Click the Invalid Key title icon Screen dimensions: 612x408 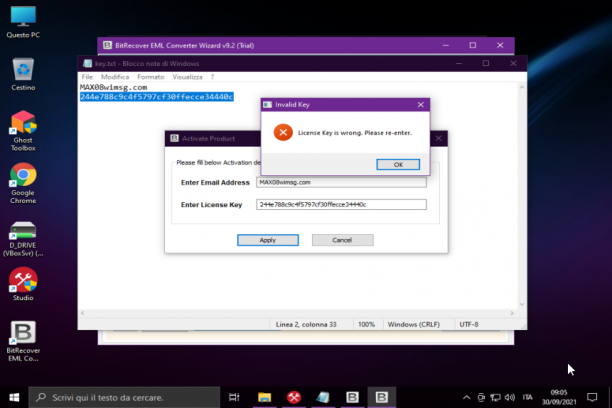(x=267, y=105)
